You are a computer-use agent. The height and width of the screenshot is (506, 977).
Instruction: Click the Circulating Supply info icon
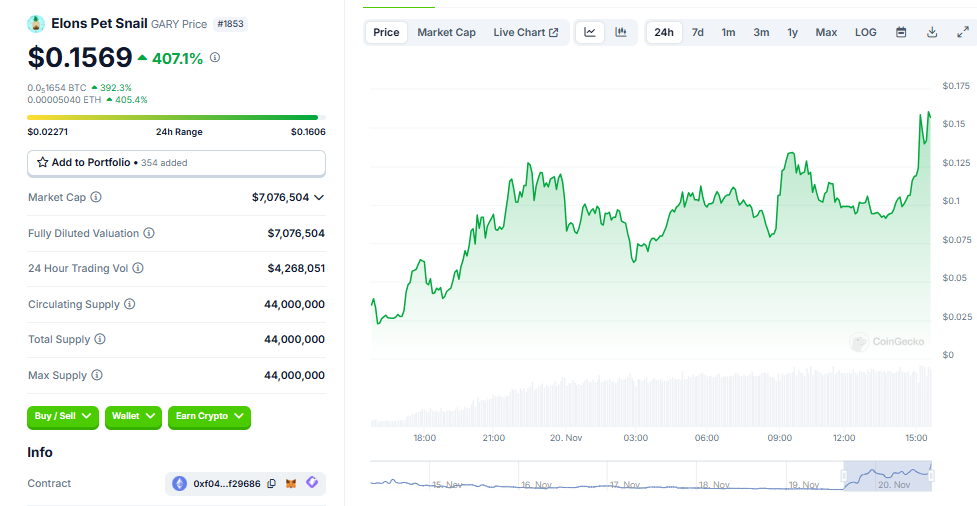(130, 304)
